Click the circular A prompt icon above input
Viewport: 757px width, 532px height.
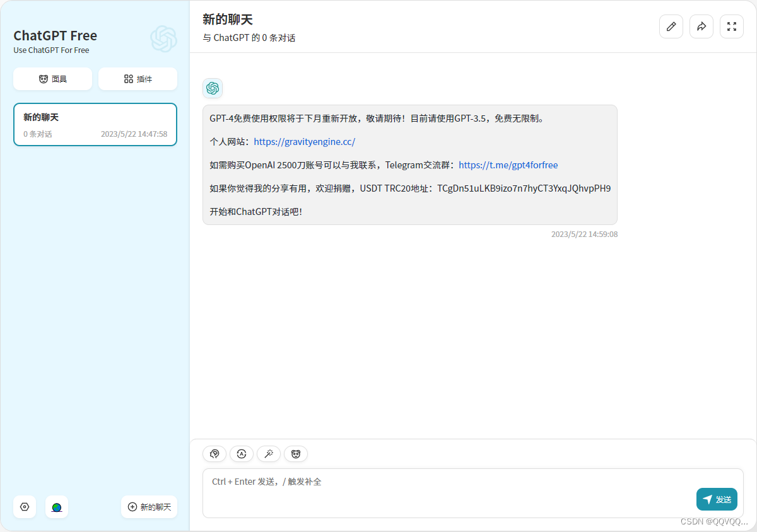point(242,453)
